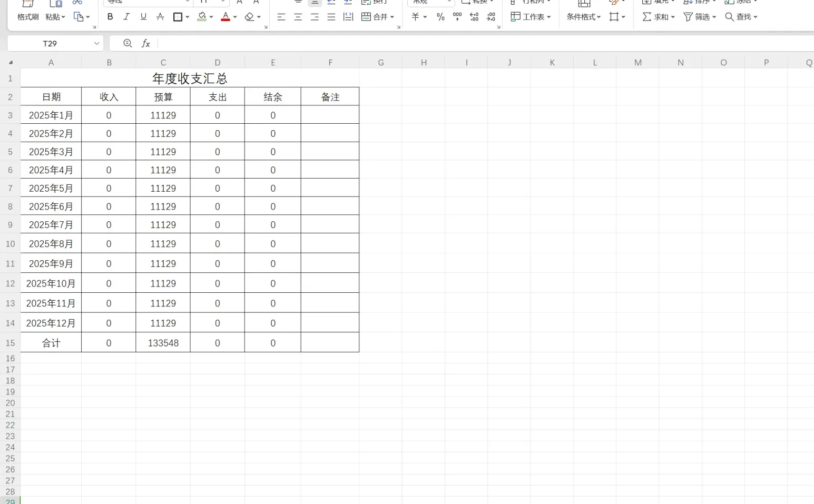Click the zoom magnifier in formula bar
Viewport: 814px width, 504px height.
coord(128,43)
